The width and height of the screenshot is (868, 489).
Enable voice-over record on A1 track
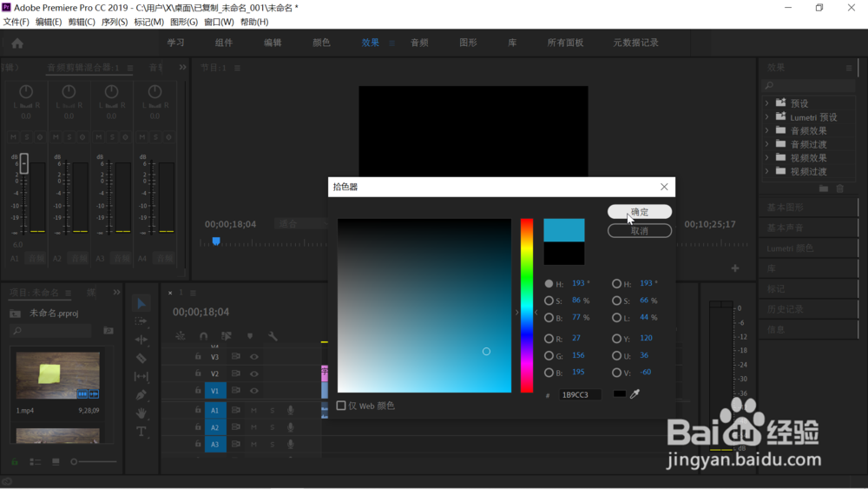[x=290, y=410]
